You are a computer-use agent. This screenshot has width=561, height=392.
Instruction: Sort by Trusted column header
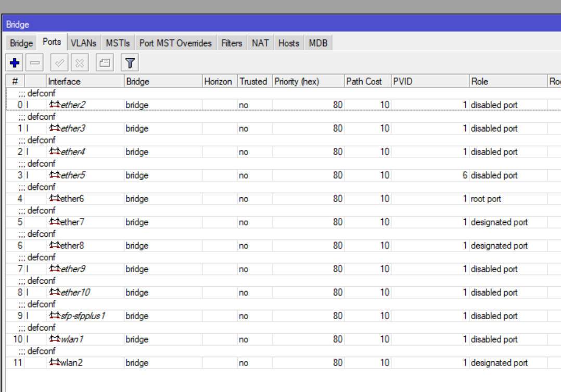pos(255,81)
